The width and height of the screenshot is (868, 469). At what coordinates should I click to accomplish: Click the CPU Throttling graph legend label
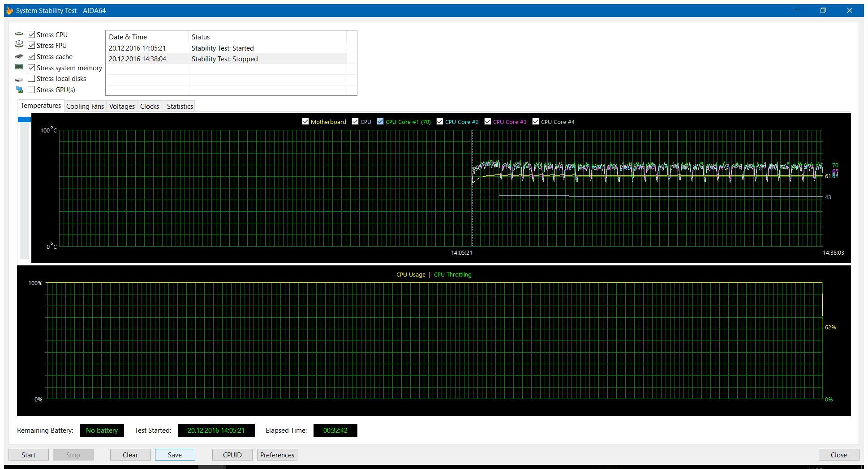tap(452, 274)
